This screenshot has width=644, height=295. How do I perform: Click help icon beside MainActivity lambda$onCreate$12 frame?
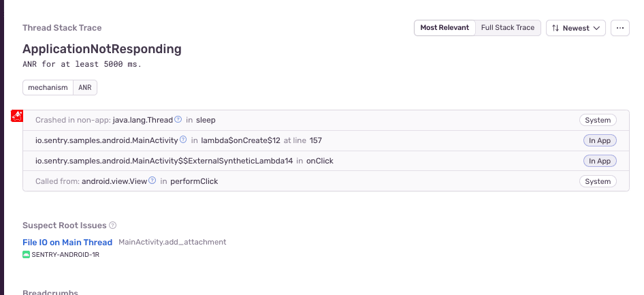[x=183, y=140]
